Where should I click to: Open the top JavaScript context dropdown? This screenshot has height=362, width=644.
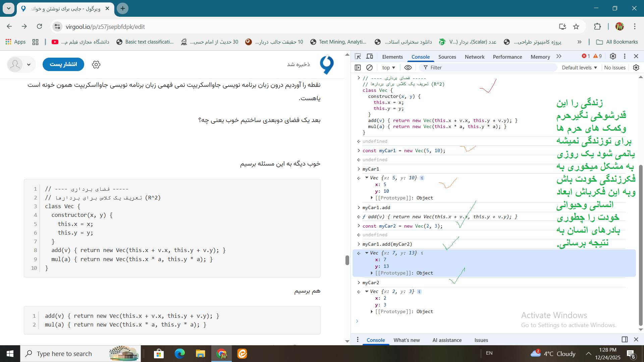pyautogui.click(x=388, y=68)
